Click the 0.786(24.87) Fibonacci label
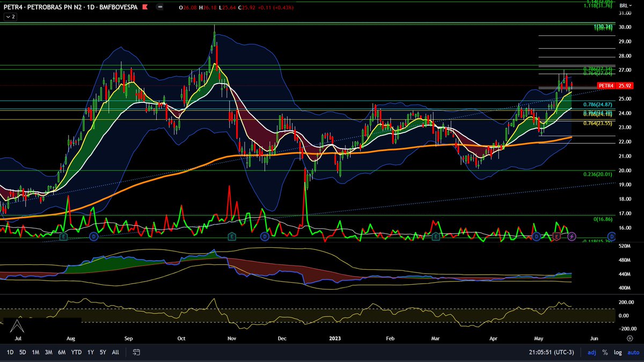Screen dimensions: 644x362 click(597, 104)
